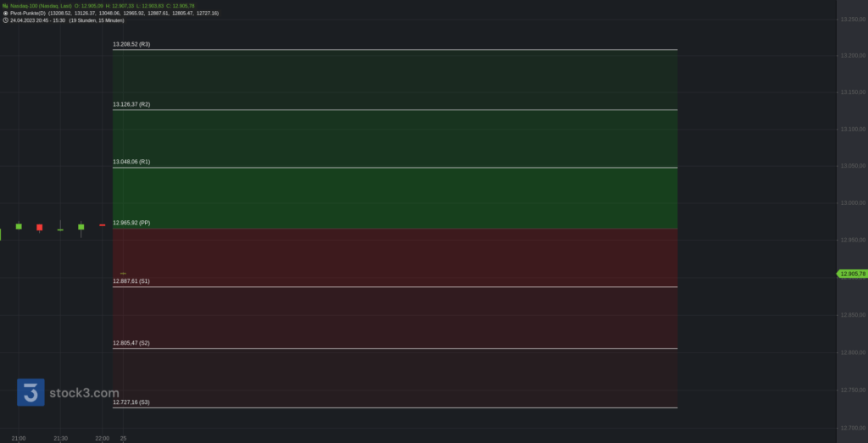Select the Pivot-Punkte(D) indicator label
The height and width of the screenshot is (443, 868).
point(28,13)
